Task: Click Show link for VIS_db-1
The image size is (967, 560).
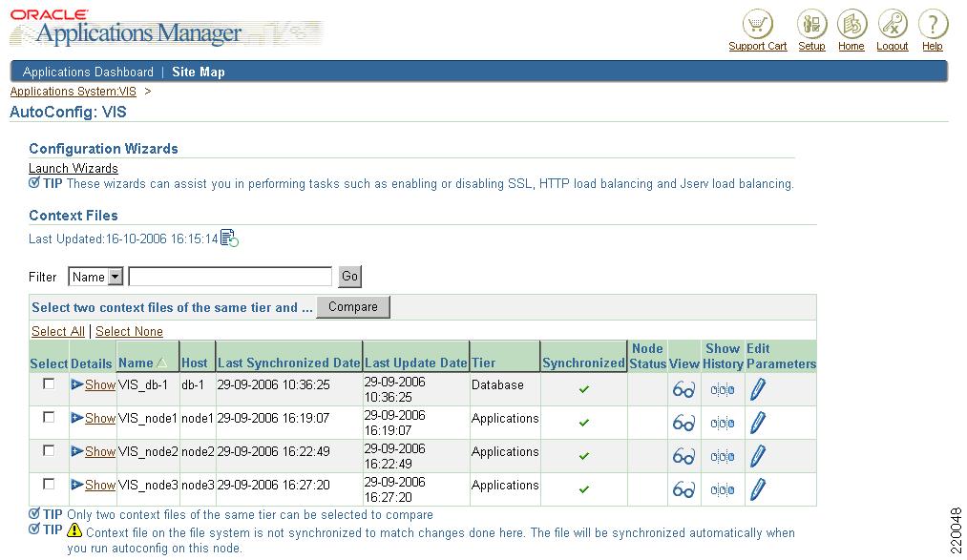Action: [100, 384]
